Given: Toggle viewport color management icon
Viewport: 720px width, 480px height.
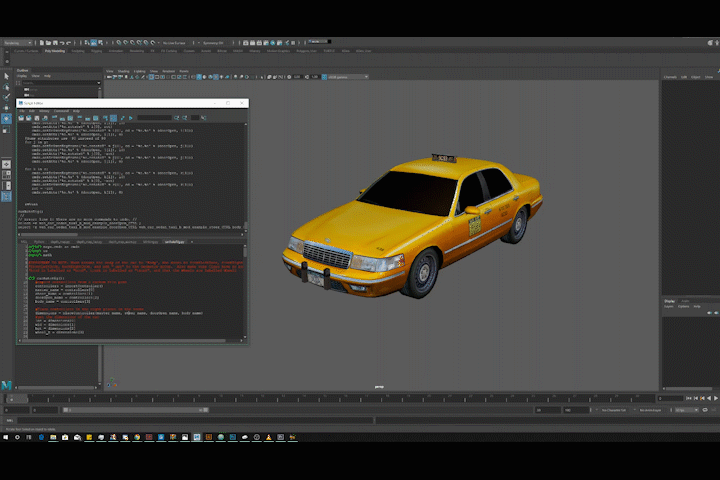Looking at the screenshot, I should coord(324,77).
